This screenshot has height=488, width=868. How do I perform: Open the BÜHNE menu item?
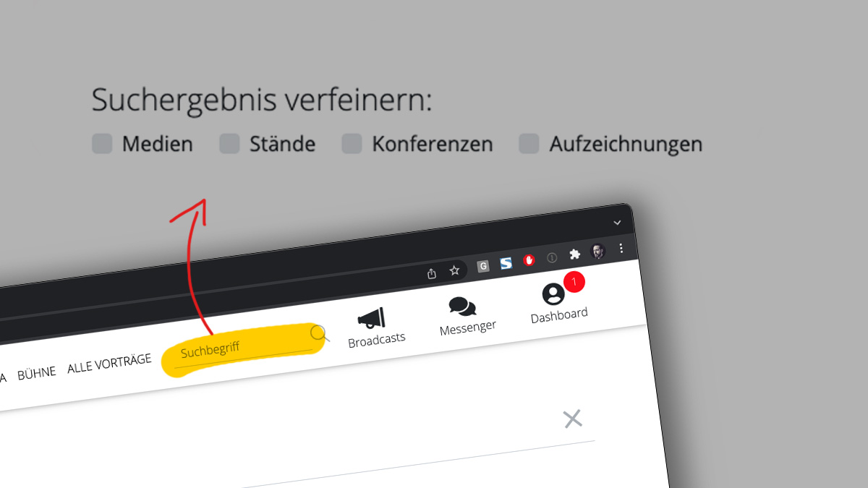[x=37, y=373]
